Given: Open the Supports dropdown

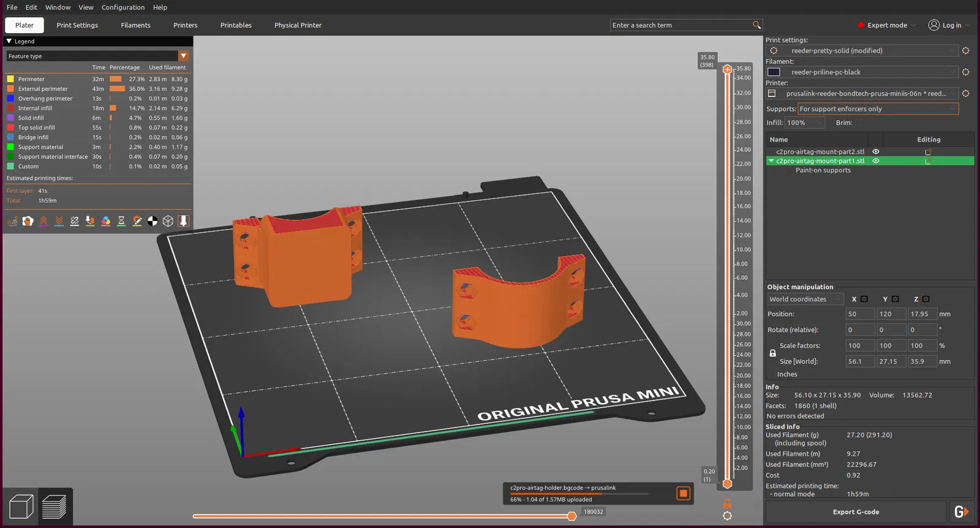Looking at the screenshot, I should pyautogui.click(x=878, y=109).
